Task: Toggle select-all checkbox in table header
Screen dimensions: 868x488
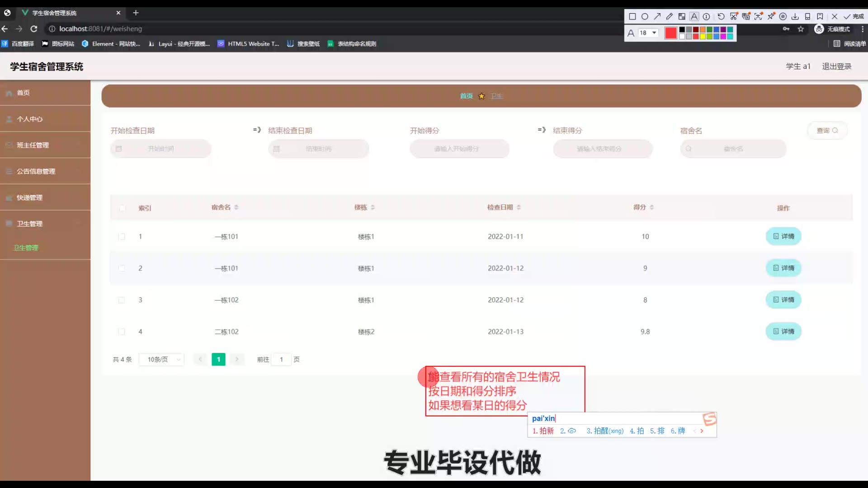Action: (122, 208)
